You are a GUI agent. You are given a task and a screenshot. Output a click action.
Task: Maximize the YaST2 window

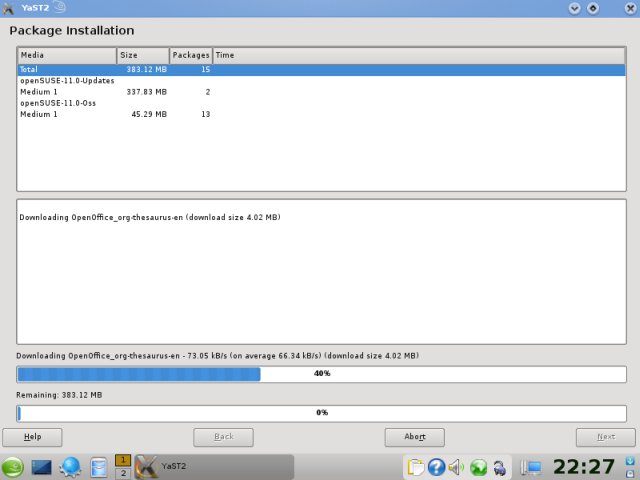[x=593, y=8]
